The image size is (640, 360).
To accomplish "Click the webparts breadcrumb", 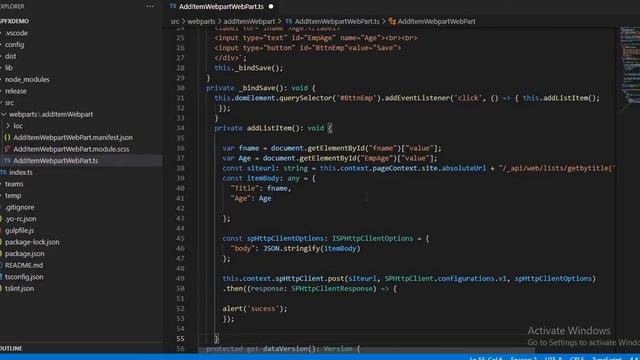I will 201,21.
